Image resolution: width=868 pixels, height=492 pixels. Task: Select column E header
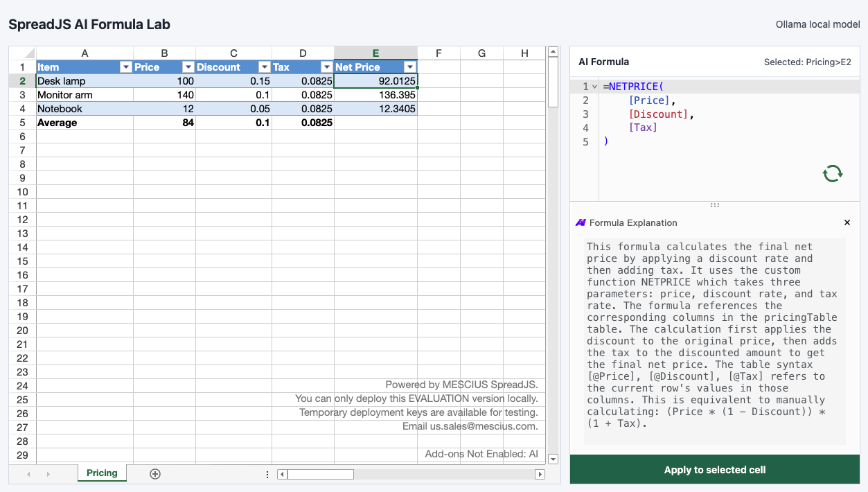(x=375, y=53)
